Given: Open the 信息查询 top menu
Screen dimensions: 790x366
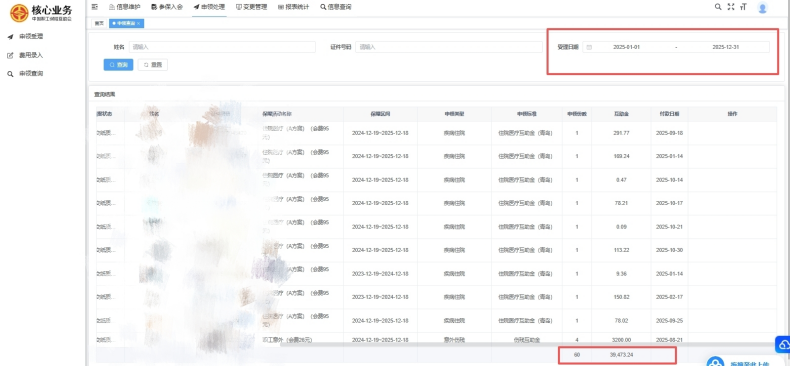Looking at the screenshot, I should [x=336, y=7].
